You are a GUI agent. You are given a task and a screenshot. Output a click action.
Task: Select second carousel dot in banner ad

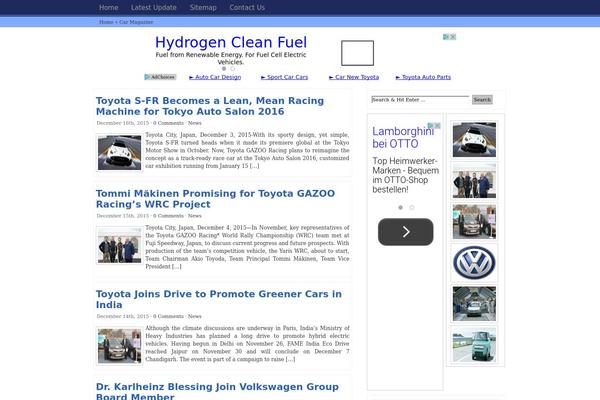[x=233, y=69]
